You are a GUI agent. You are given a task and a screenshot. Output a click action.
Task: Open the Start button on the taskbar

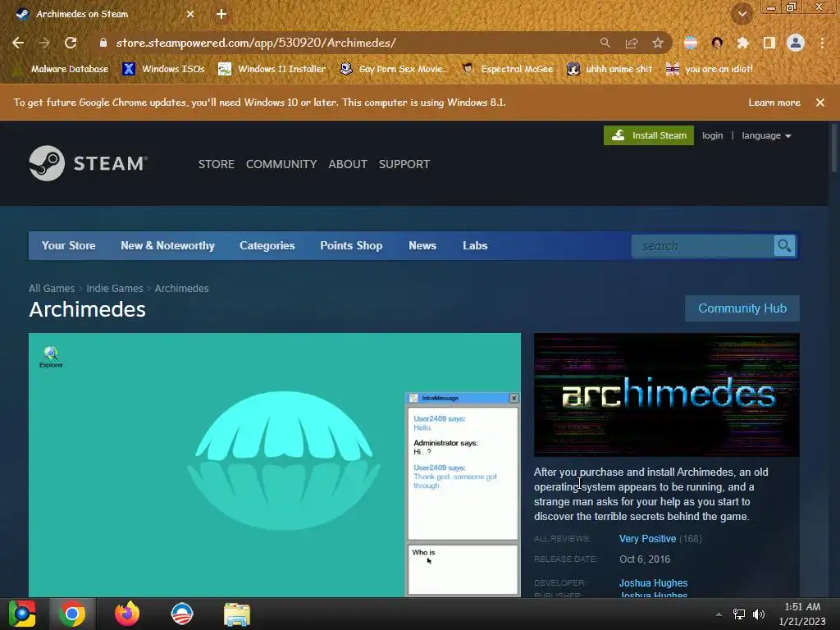[x=22, y=614]
